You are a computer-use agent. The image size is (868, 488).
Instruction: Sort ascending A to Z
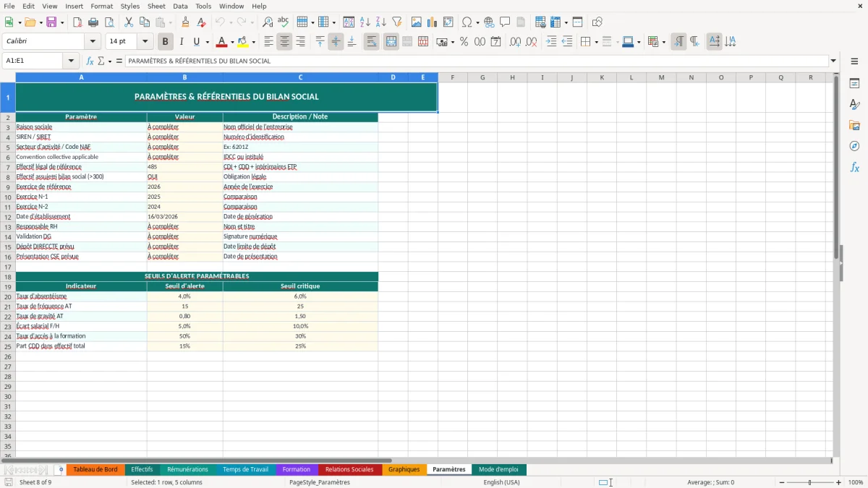click(x=365, y=22)
